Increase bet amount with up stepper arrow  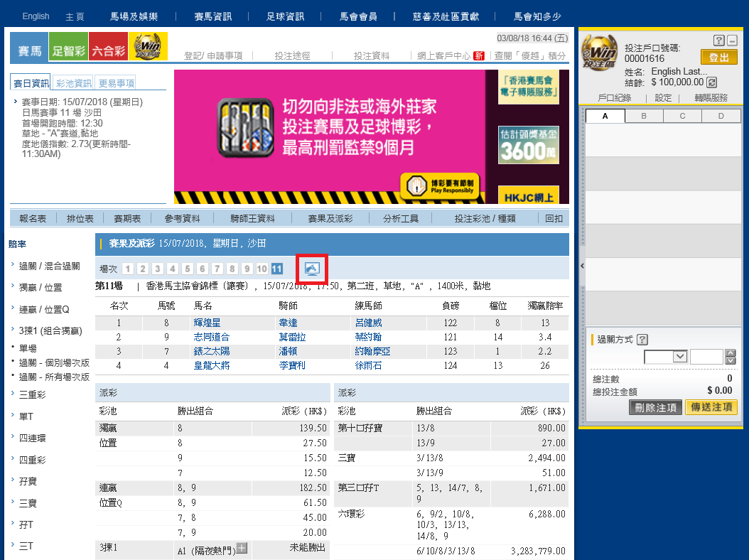730,353
